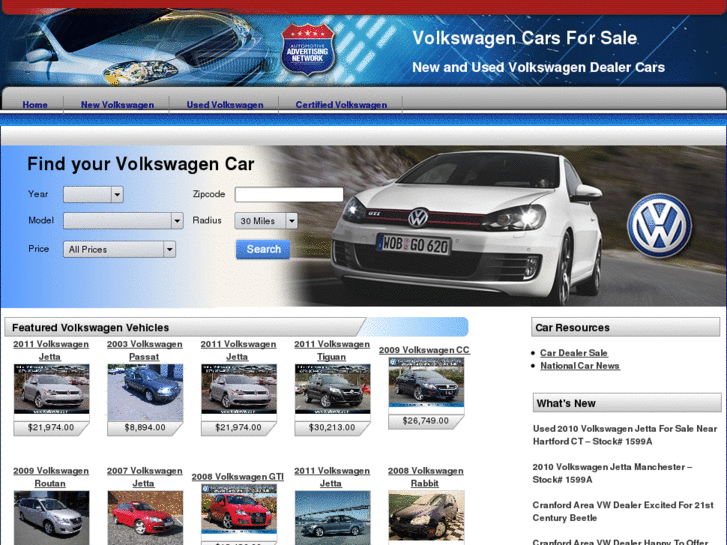Image resolution: width=727 pixels, height=545 pixels.
Task: Open the Radius dropdown set to 30 Miles
Action: tap(266, 221)
